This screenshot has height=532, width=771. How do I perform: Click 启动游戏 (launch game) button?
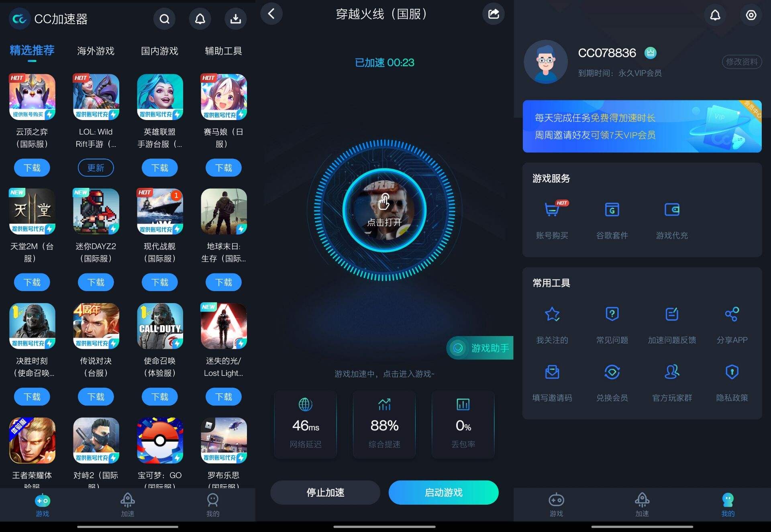(x=443, y=492)
